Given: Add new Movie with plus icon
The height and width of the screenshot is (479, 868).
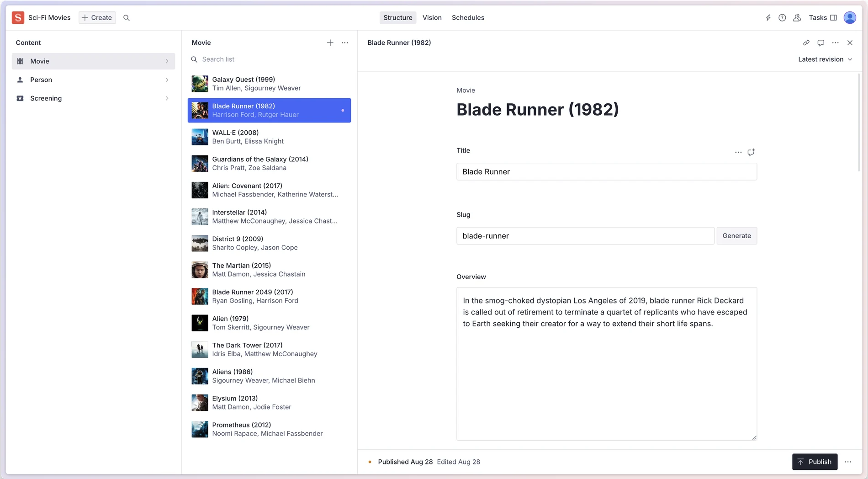Looking at the screenshot, I should (330, 43).
